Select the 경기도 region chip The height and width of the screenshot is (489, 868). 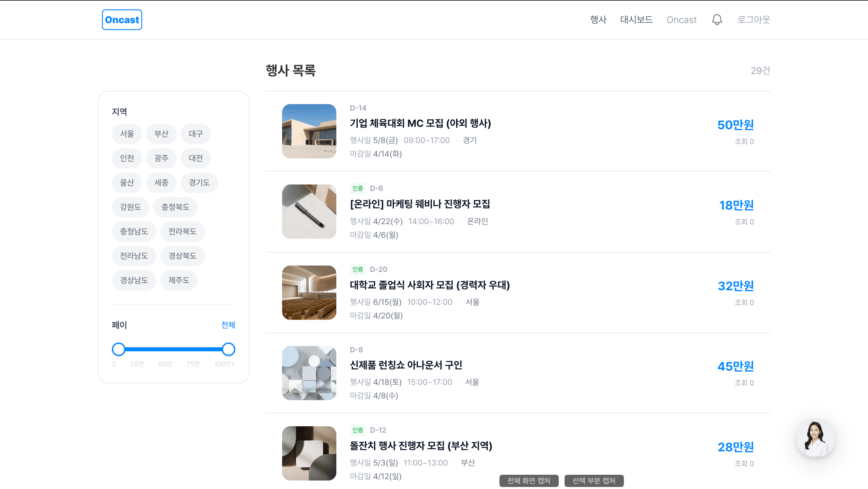[x=199, y=182]
